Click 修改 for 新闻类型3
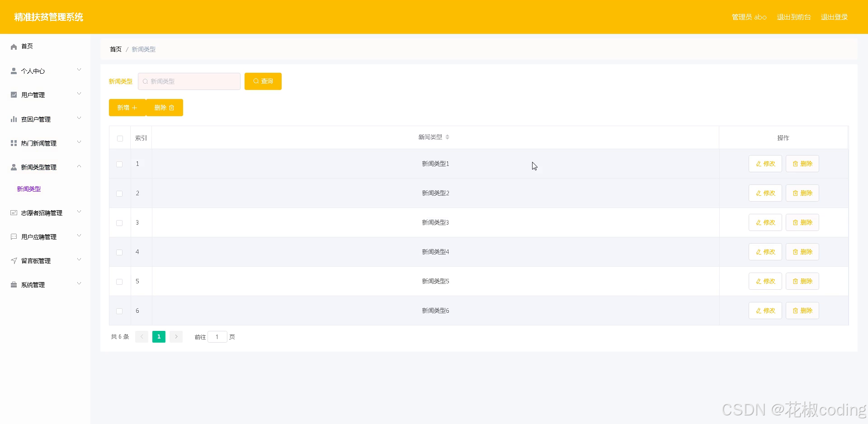The width and height of the screenshot is (868, 424). point(765,222)
